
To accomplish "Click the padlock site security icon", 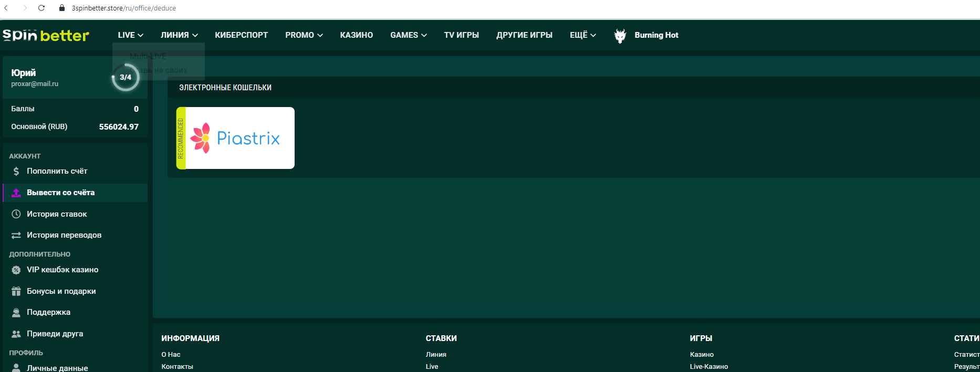I will point(62,8).
